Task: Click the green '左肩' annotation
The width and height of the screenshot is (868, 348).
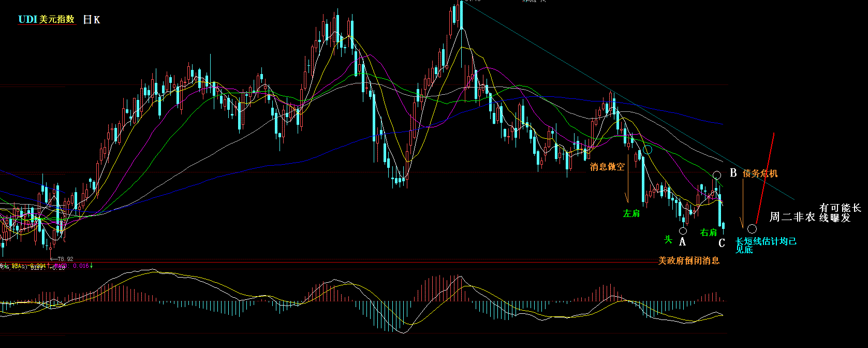Action: pos(631,213)
